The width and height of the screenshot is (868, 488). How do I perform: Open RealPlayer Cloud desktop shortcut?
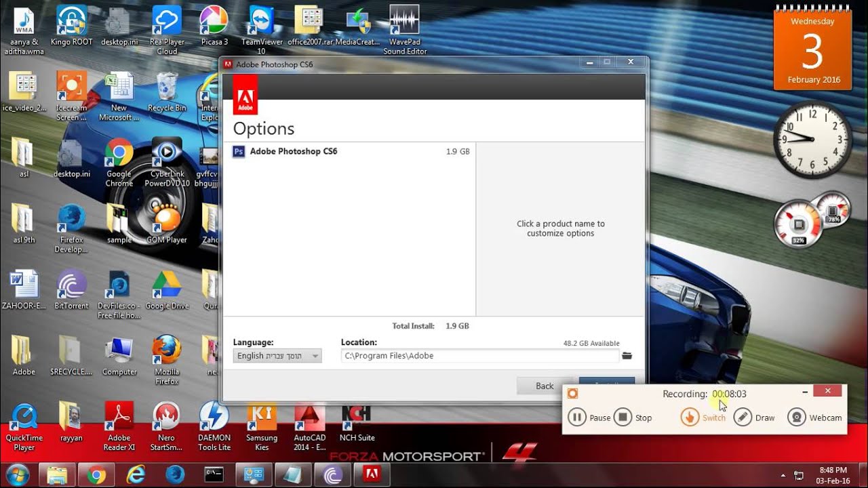click(x=167, y=30)
